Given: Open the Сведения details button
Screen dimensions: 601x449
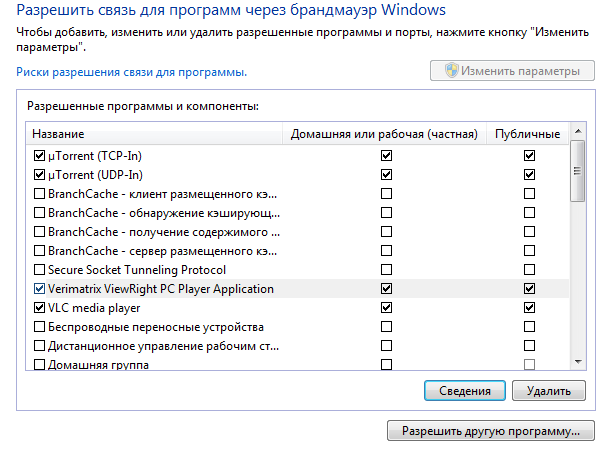Looking at the screenshot, I should pos(465,391).
